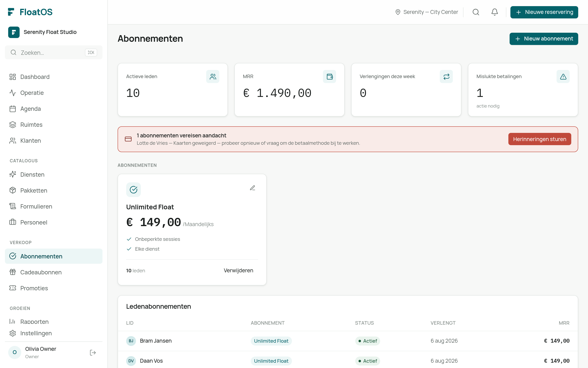This screenshot has height=368, width=588.
Task: Click the Mislukte betalingen warning triangle icon
Action: tap(563, 76)
